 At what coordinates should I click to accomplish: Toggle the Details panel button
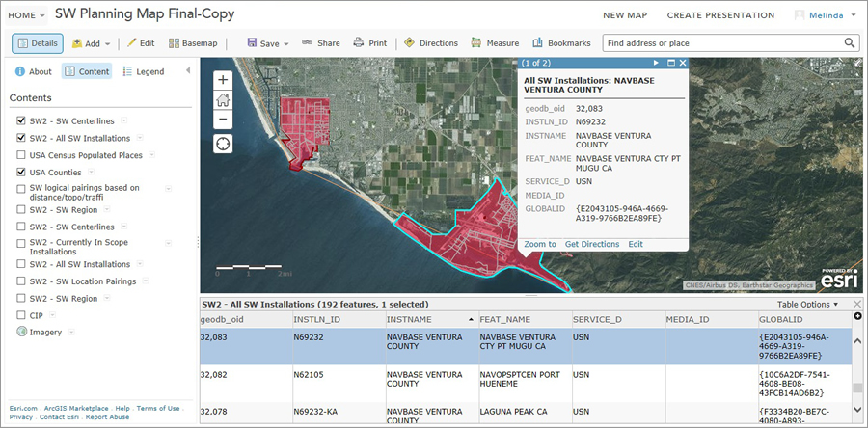pos(38,43)
